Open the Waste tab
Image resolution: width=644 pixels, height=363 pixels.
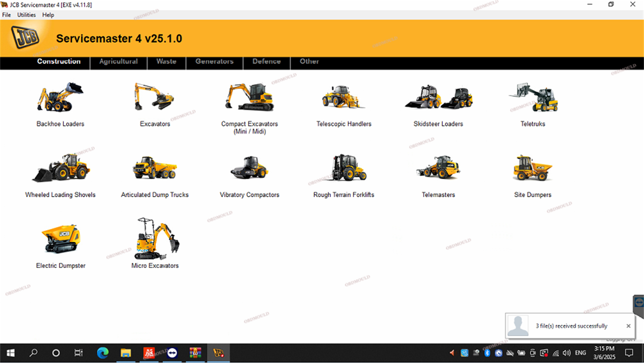pyautogui.click(x=166, y=61)
